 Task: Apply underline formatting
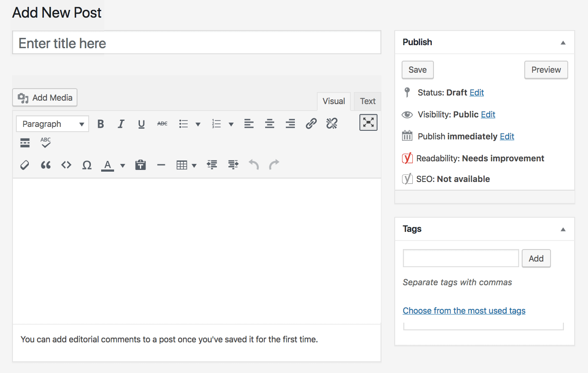click(141, 124)
